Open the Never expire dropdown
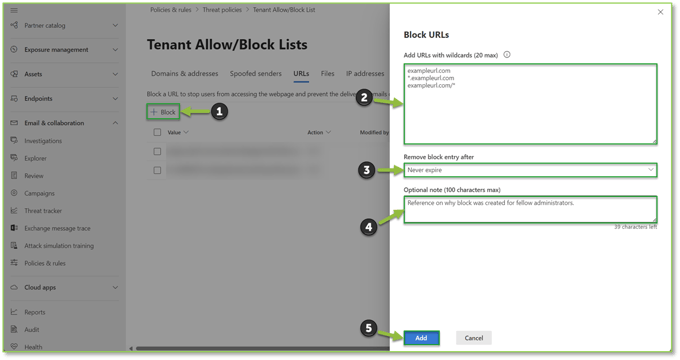The height and width of the screenshot is (360, 680). [x=530, y=170]
